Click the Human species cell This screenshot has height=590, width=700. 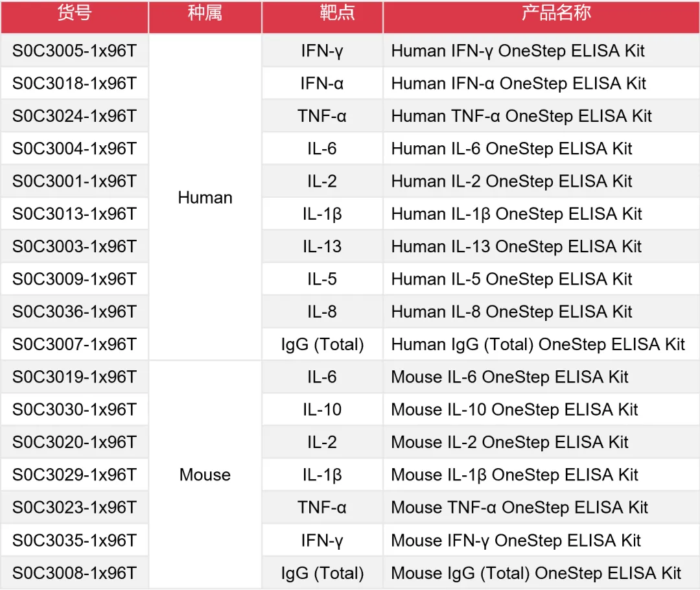205,198
